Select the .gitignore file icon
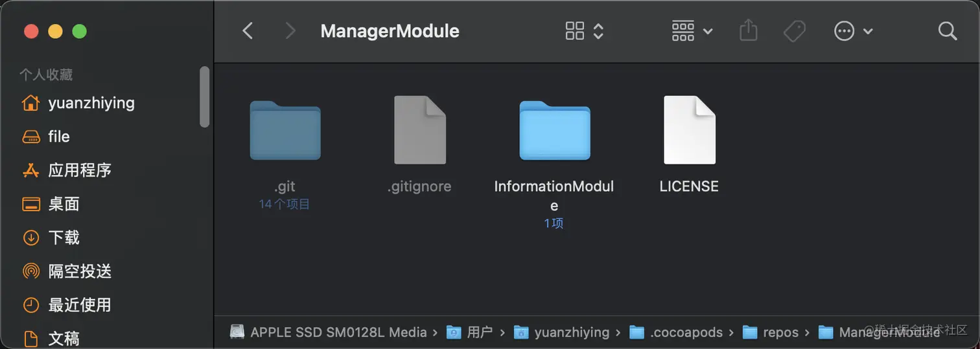Viewport: 980px width, 349px height. [419, 130]
